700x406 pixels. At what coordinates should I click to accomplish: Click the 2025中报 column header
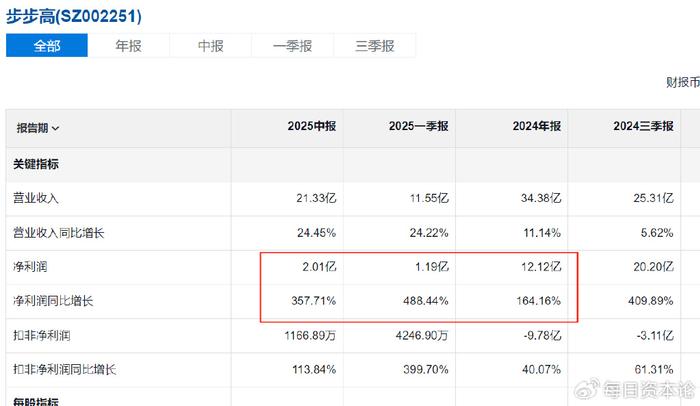point(312,126)
